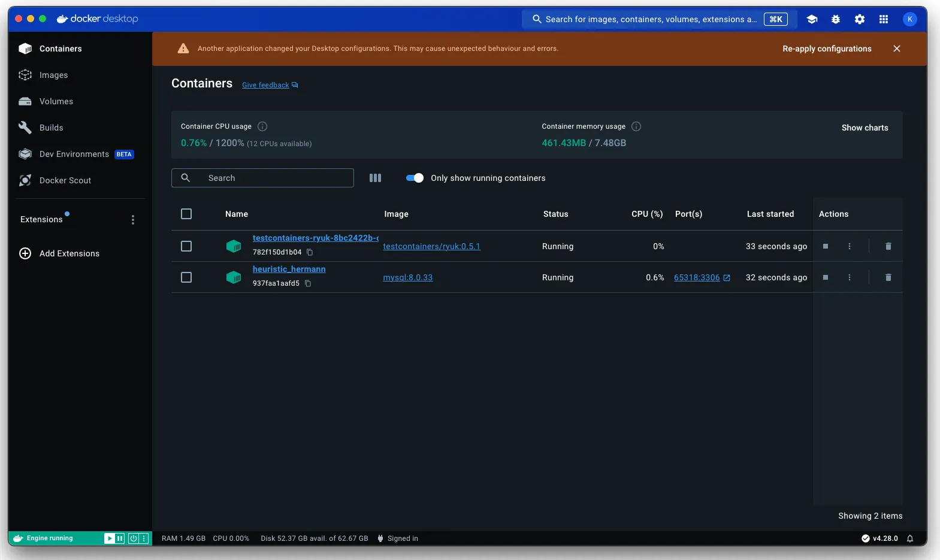Click the global search bar

tap(659, 19)
